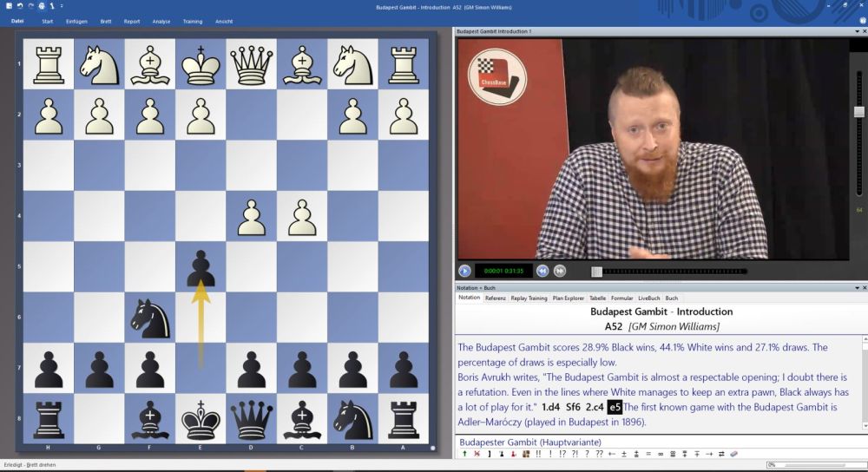Click the Black slightly better symbol

coord(684,454)
